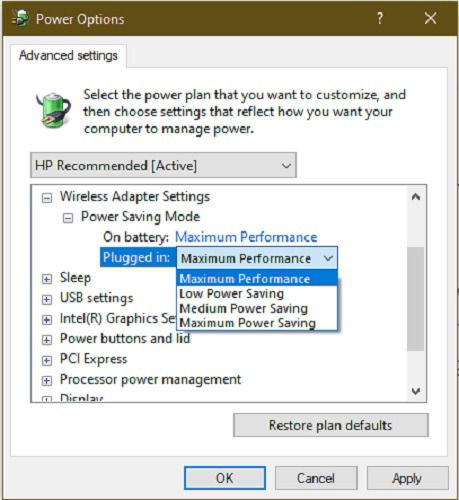Expand the USB settings node
The height and width of the screenshot is (500, 459).
pyautogui.click(x=47, y=299)
